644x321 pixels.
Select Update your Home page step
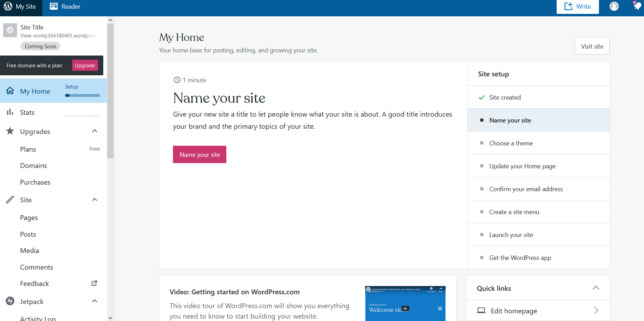[538, 166]
